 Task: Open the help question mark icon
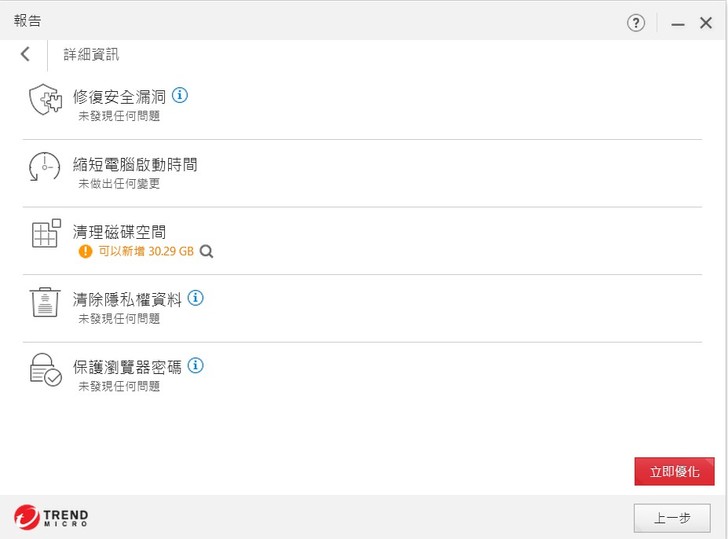(636, 22)
